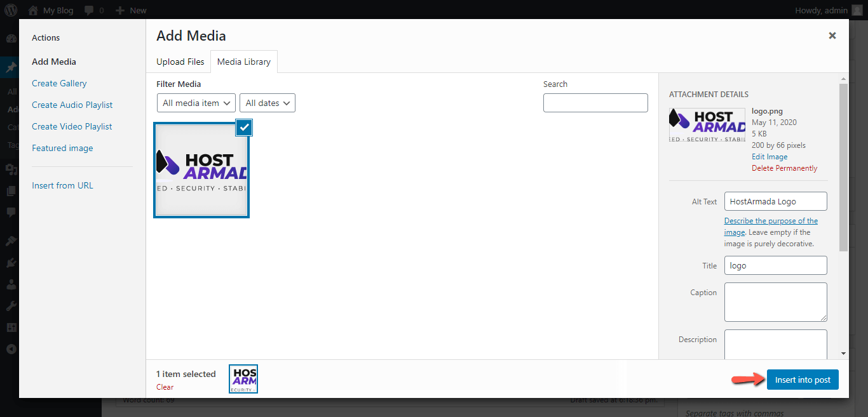
Task: Open the comments bubble icon in admin bar
Action: [89, 10]
